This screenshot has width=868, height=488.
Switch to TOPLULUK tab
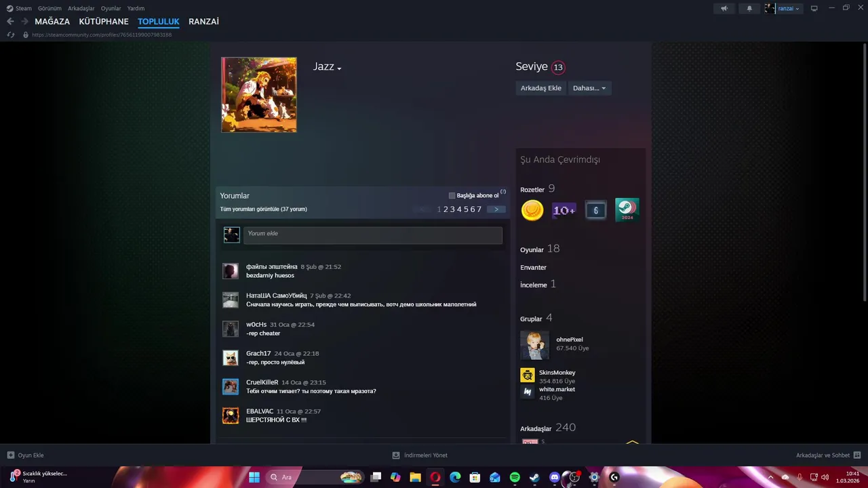pos(159,22)
